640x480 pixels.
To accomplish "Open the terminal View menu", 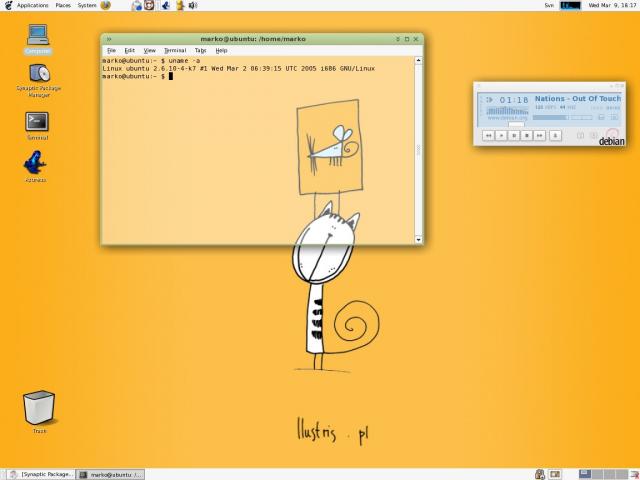I will pos(149,51).
